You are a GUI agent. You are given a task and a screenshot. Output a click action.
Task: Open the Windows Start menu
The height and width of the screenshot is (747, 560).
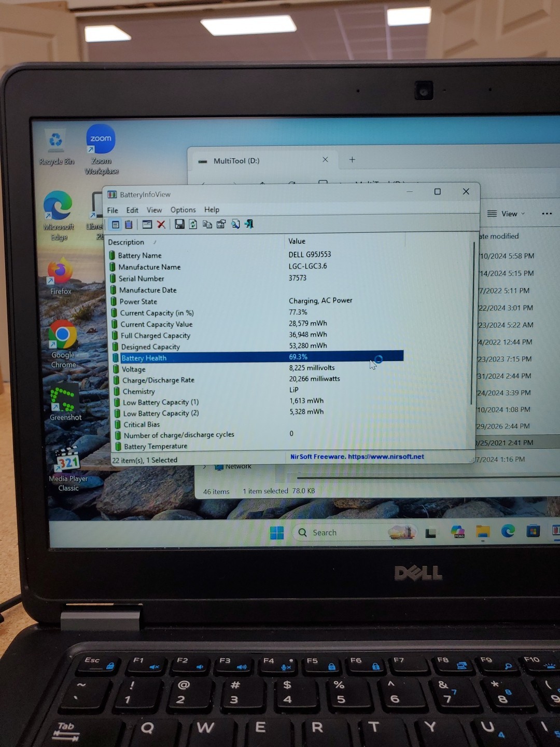[277, 533]
